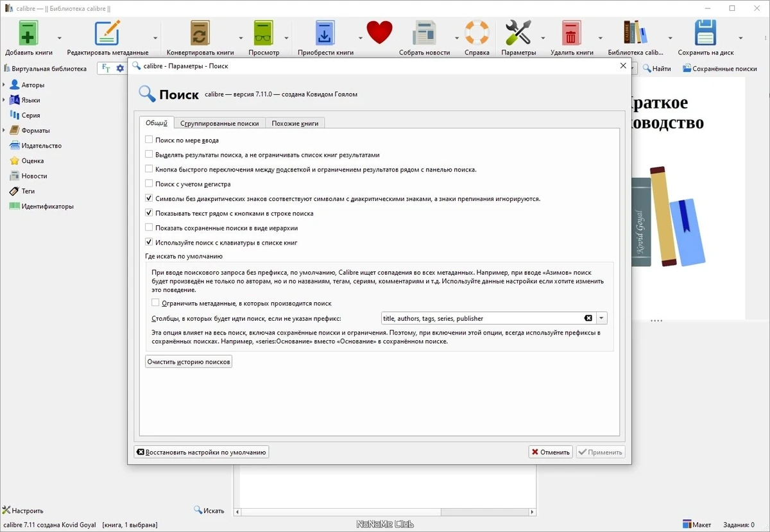This screenshot has width=770, height=532.
Task: Clear the search columns field
Action: point(588,318)
